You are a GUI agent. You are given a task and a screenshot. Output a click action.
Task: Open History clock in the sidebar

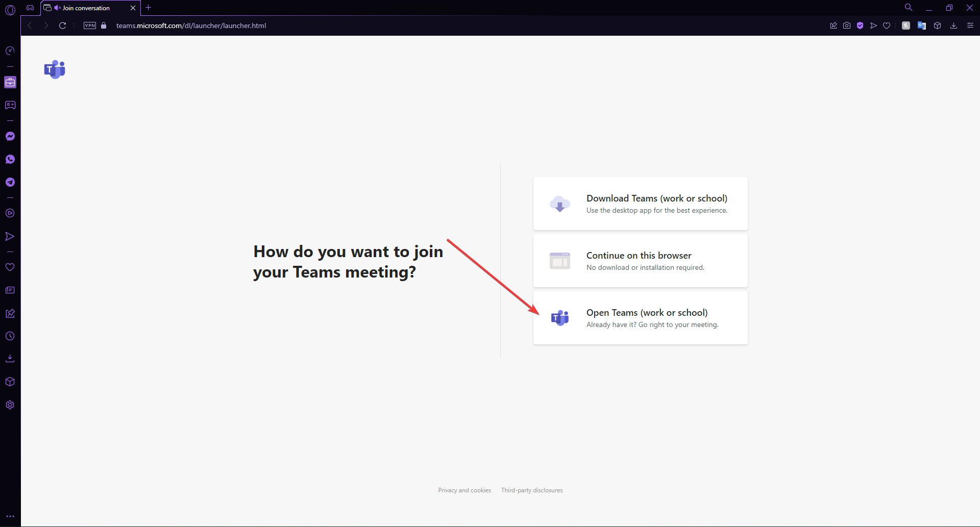tap(10, 336)
